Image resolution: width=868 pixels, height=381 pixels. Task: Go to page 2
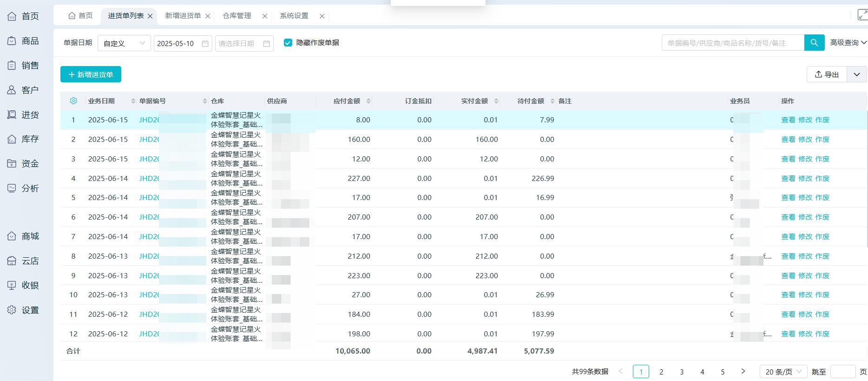point(661,372)
